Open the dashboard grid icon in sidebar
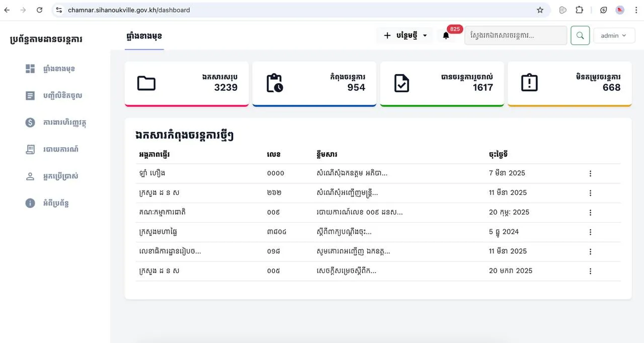This screenshot has height=343, width=644. [30, 68]
